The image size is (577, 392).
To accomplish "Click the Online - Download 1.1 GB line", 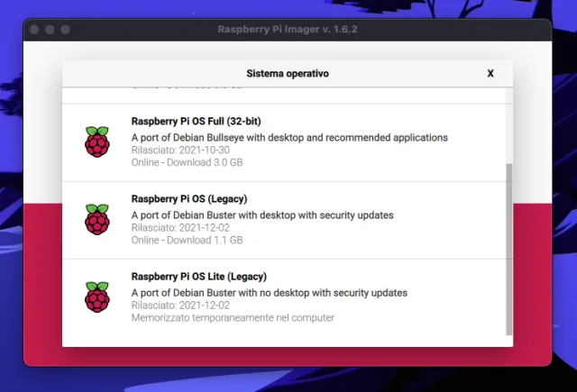I will point(185,240).
